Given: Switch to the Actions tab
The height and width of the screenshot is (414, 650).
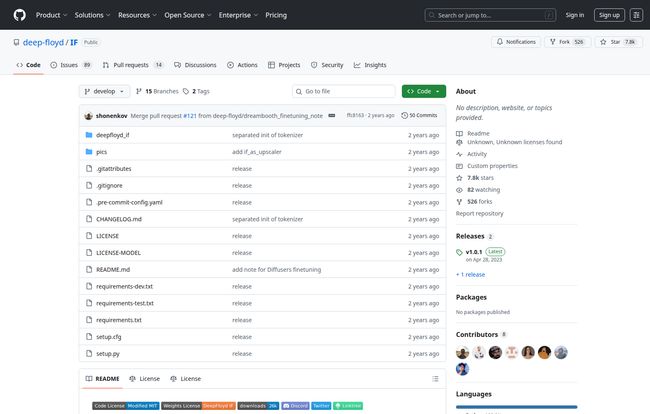Looking at the screenshot, I should pos(243,65).
